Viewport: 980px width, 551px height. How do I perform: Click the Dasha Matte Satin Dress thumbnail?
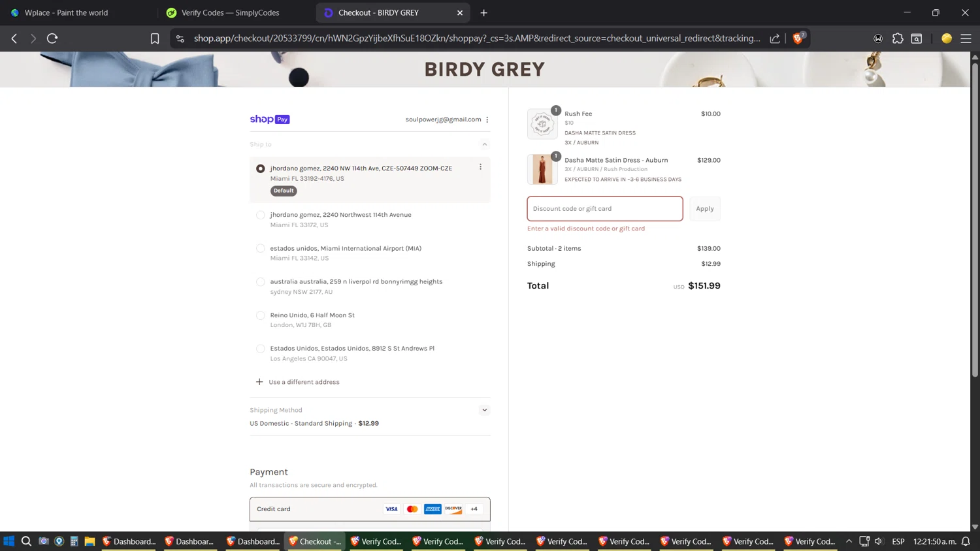pyautogui.click(x=542, y=170)
